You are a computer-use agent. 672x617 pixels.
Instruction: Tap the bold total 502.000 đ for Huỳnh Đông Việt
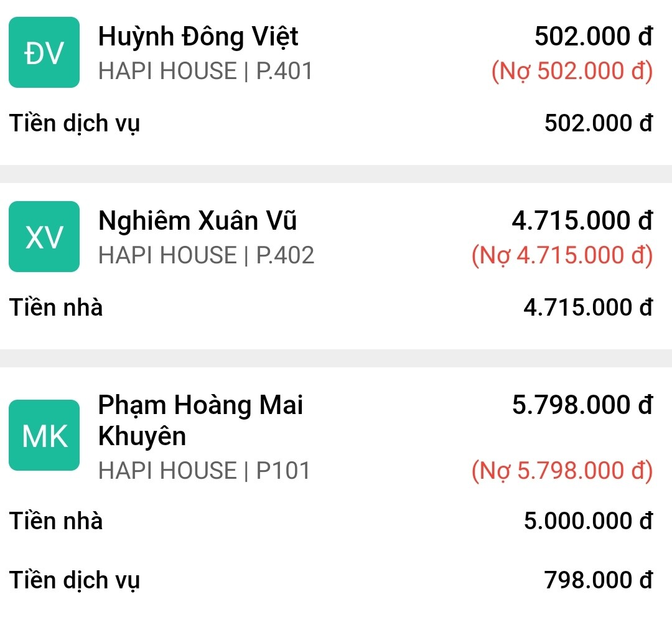point(593,37)
